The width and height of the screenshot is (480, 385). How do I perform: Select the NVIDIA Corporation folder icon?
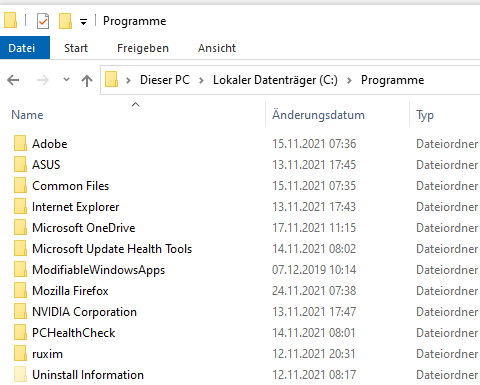tap(20, 311)
